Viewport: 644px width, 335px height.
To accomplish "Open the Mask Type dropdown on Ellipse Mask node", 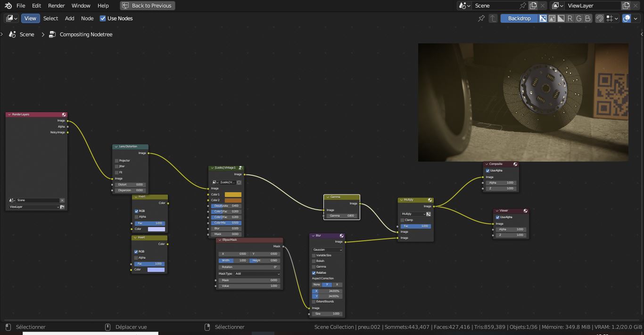I will (257, 274).
